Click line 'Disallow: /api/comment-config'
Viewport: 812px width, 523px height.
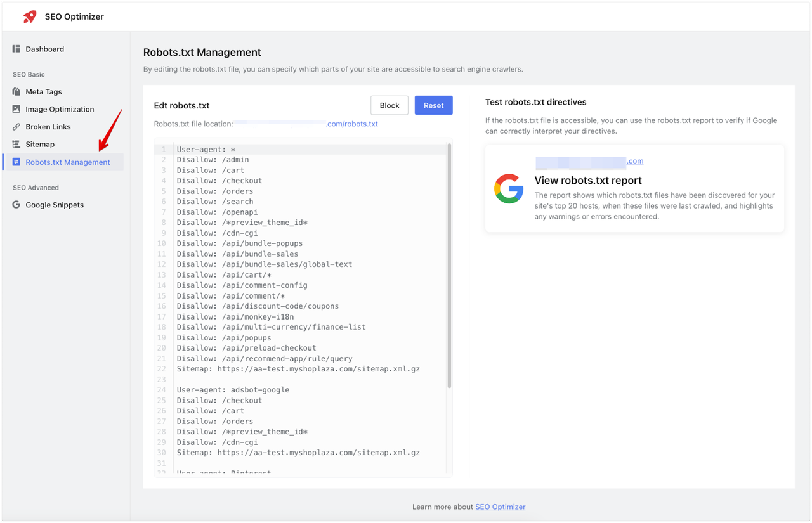(x=242, y=285)
